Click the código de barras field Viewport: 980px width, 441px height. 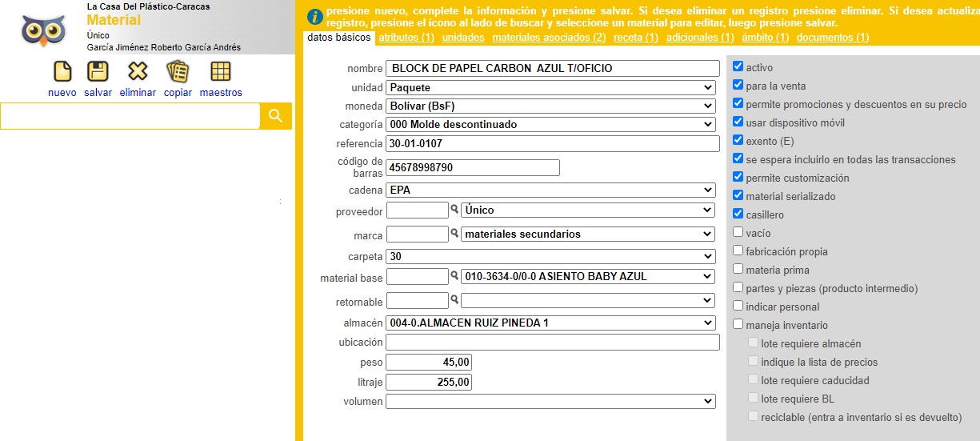click(x=473, y=167)
